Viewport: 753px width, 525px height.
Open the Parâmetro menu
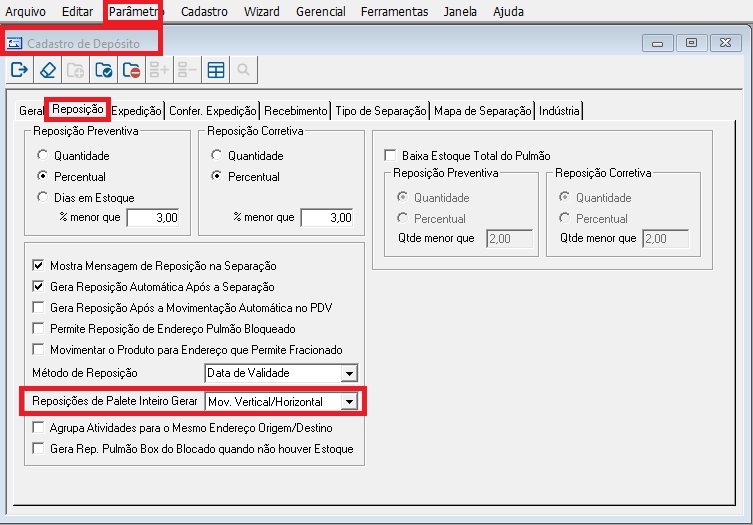[134, 12]
